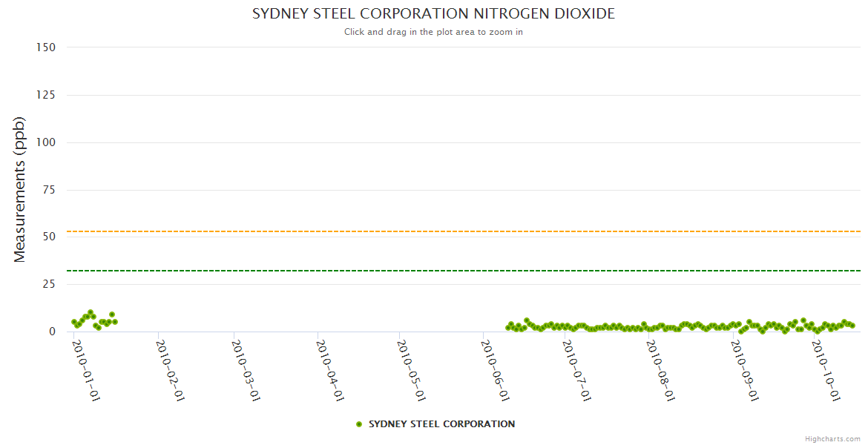Image resolution: width=868 pixels, height=445 pixels.
Task: Click the Measurements (ppb) axis title
Action: coord(20,189)
